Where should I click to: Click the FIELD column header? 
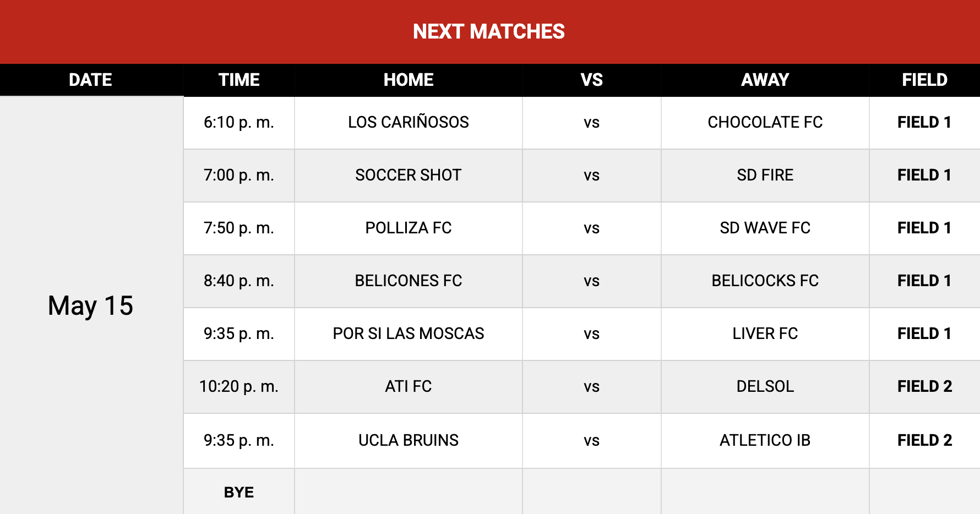click(x=925, y=80)
